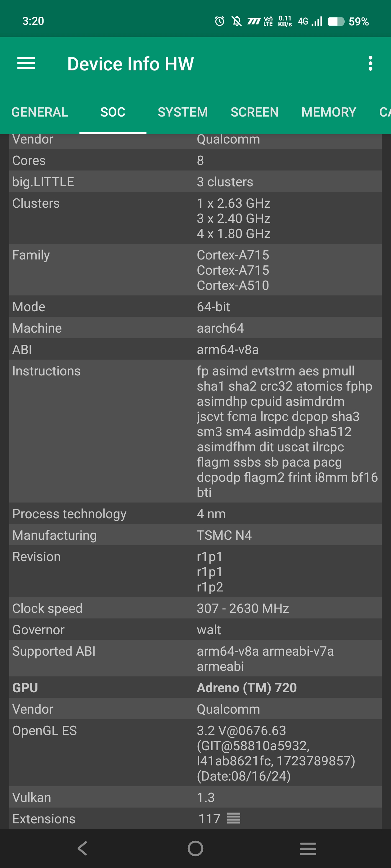
Task: Open the hamburger navigation menu
Action: click(x=26, y=63)
